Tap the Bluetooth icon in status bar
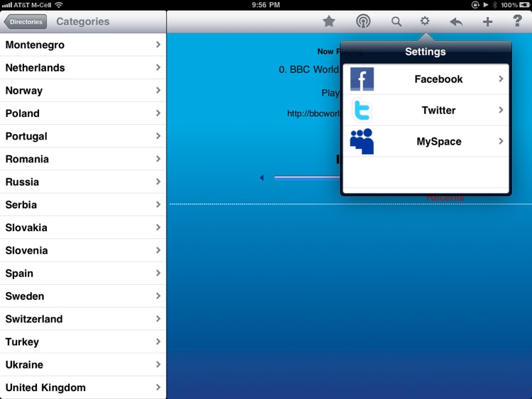The height and width of the screenshot is (399, 532). (494, 5)
